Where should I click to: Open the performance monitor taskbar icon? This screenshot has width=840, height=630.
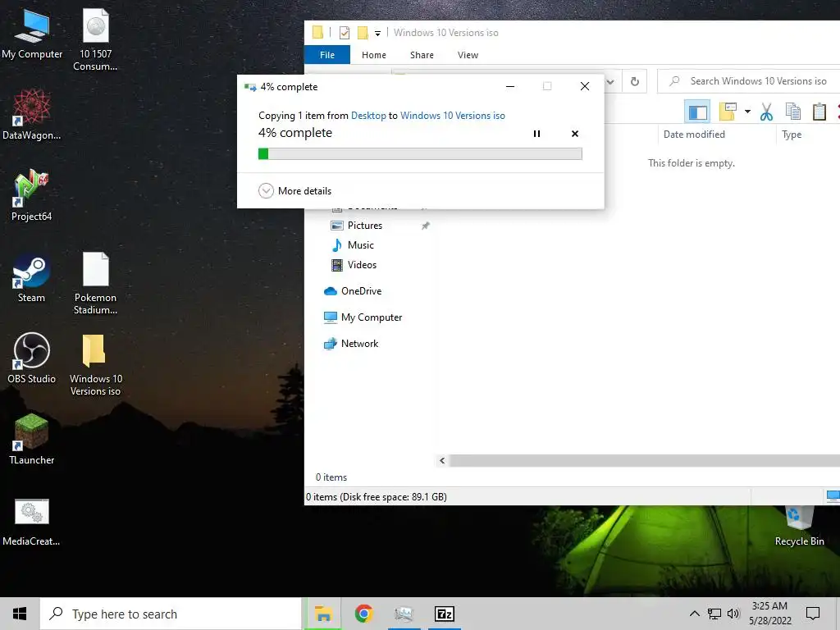[x=404, y=614]
